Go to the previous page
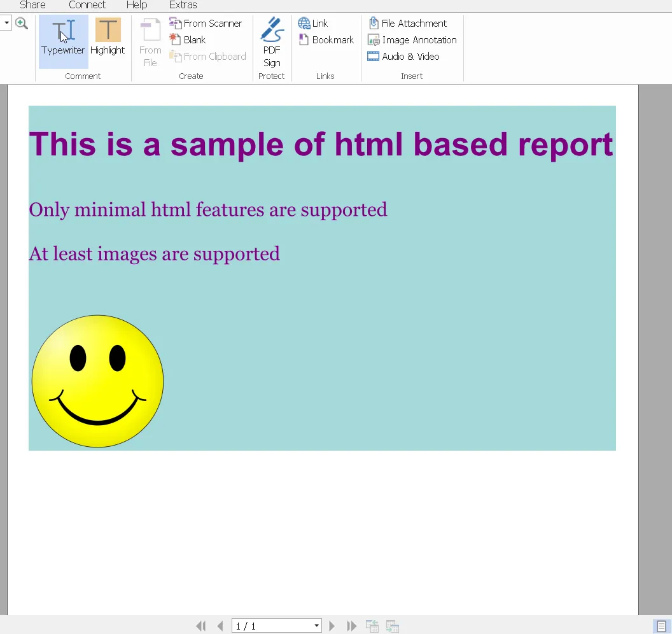 coord(220,626)
